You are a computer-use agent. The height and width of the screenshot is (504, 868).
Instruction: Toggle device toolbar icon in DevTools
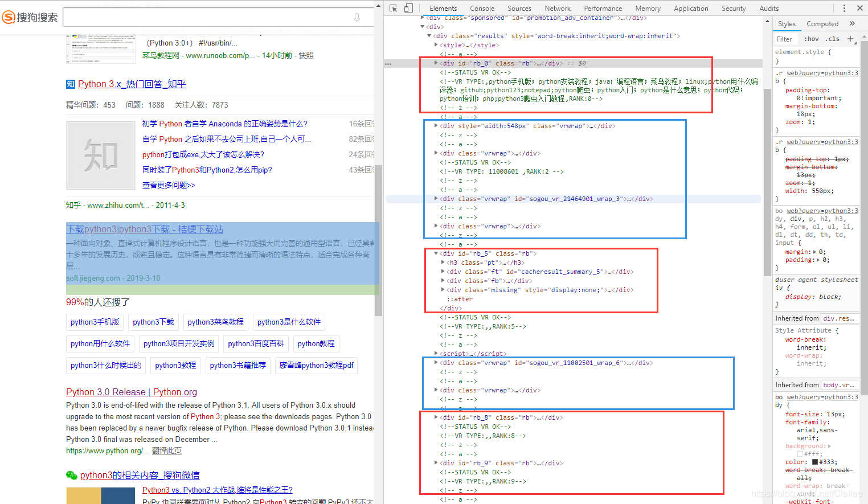click(408, 8)
